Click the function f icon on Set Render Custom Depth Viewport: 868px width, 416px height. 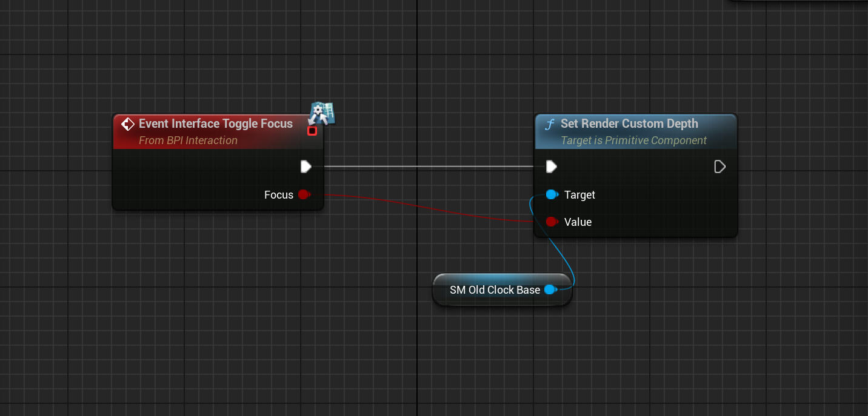pos(549,124)
